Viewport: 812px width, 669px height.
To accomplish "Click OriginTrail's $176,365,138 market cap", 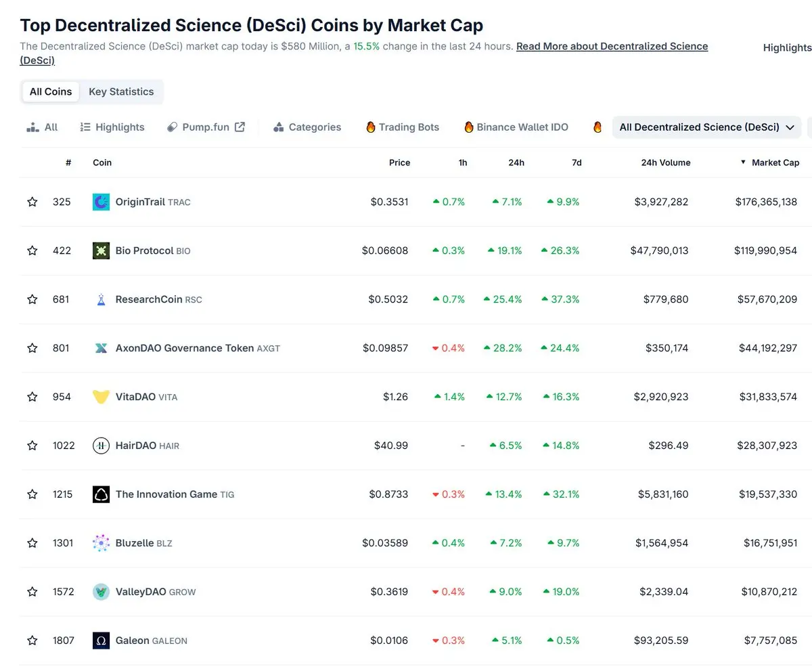I will click(x=765, y=202).
